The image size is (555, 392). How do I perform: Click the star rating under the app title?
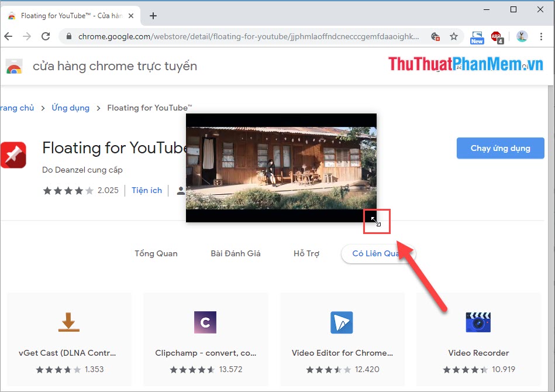point(65,190)
